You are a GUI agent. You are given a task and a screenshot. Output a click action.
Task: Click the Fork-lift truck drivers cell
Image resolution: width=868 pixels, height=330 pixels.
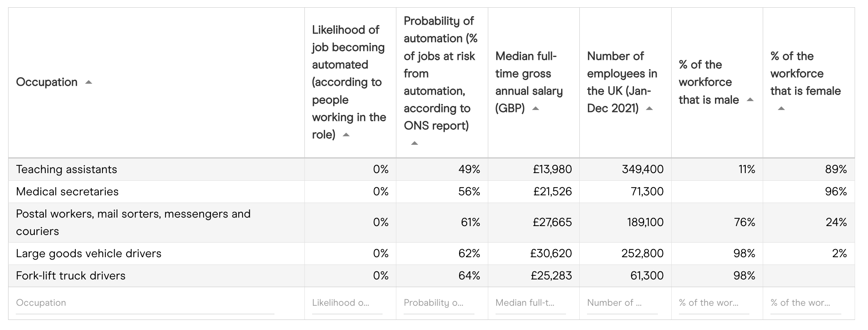point(71,276)
